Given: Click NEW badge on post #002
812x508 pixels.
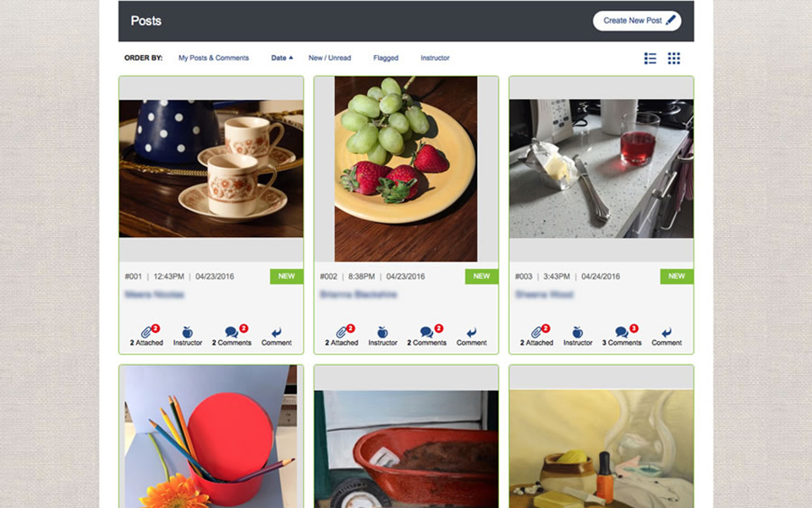Looking at the screenshot, I should coord(481,276).
